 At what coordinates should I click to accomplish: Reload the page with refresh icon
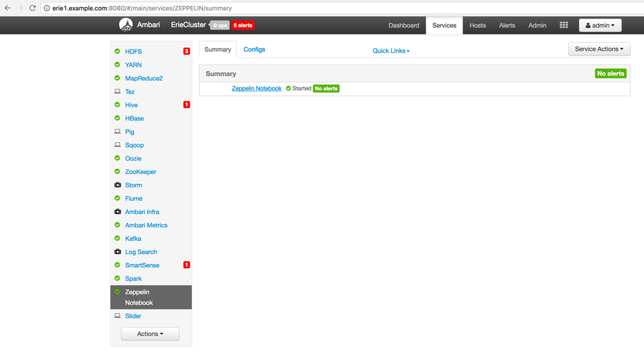(x=32, y=8)
